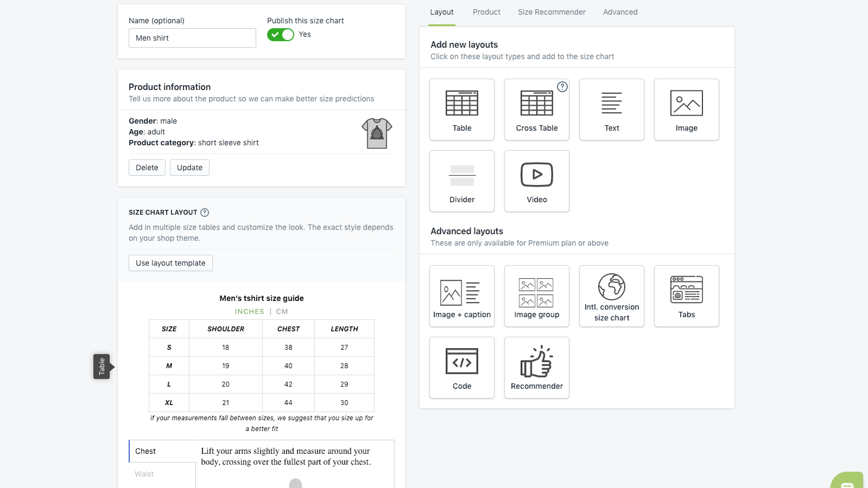Add the Intl. conversion size chart
Screen dimensions: 868x488
(x=611, y=296)
